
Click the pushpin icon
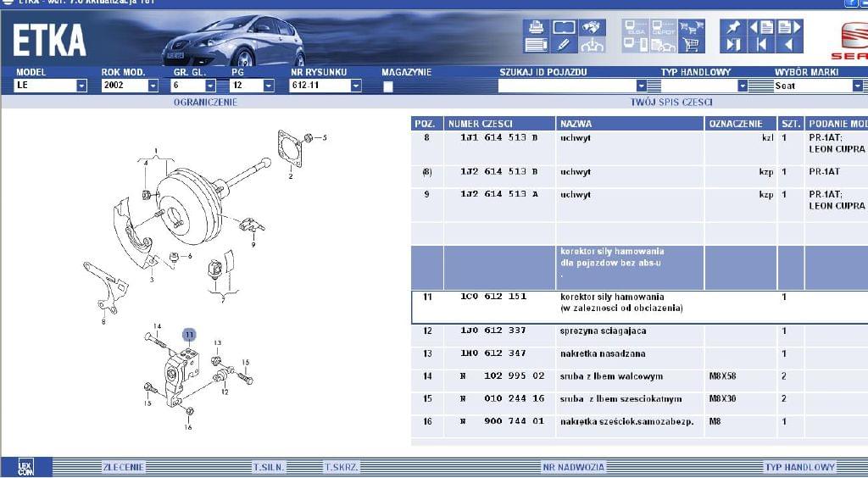click(733, 28)
